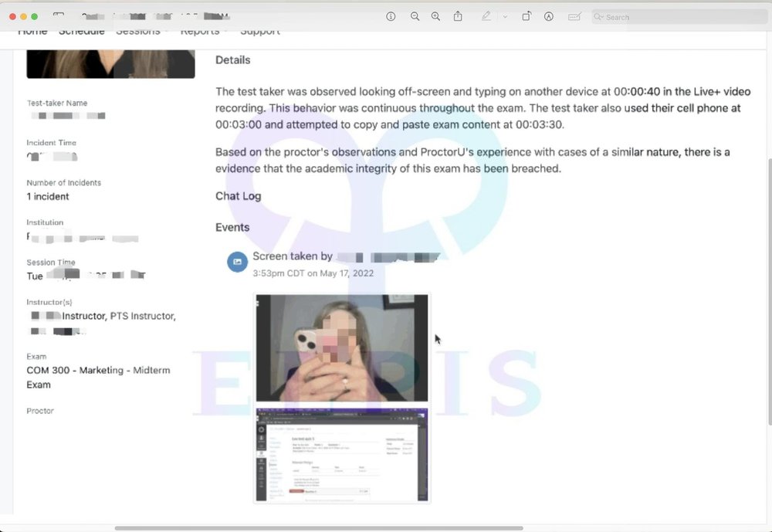Screen dimensions: 772x532
Task: Click 'COM 300 - Marketing - Midterm Exam'
Action: 99,378
